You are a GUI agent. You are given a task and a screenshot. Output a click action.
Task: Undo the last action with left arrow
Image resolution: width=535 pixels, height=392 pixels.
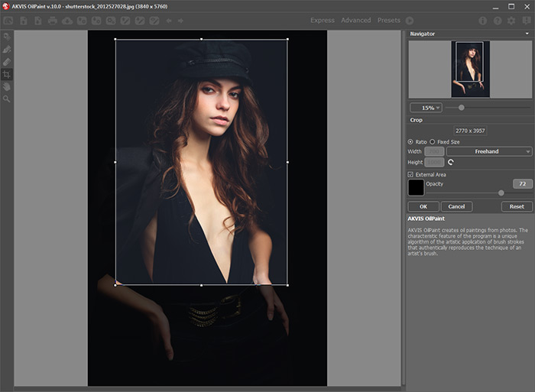(x=169, y=21)
